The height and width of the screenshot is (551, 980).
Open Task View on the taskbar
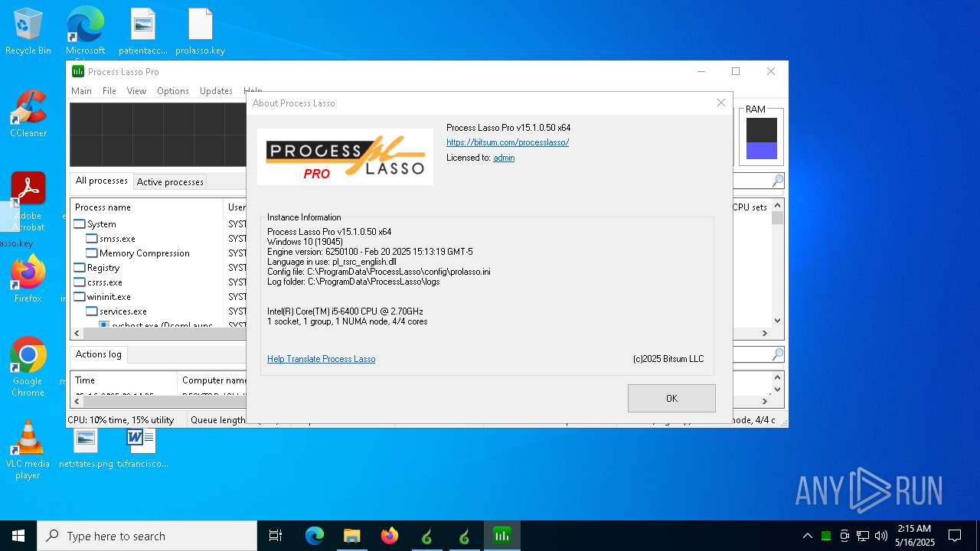(x=276, y=536)
